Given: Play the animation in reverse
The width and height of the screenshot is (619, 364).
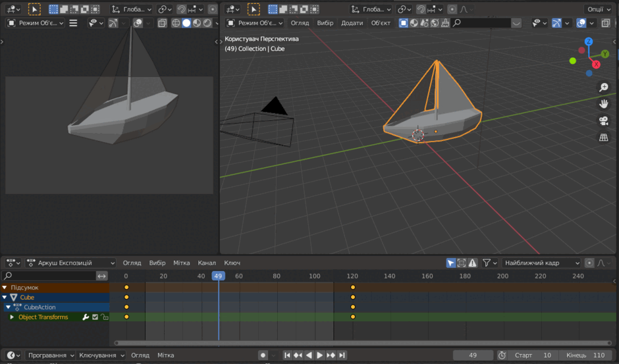Looking at the screenshot, I should pyautogui.click(x=309, y=355).
